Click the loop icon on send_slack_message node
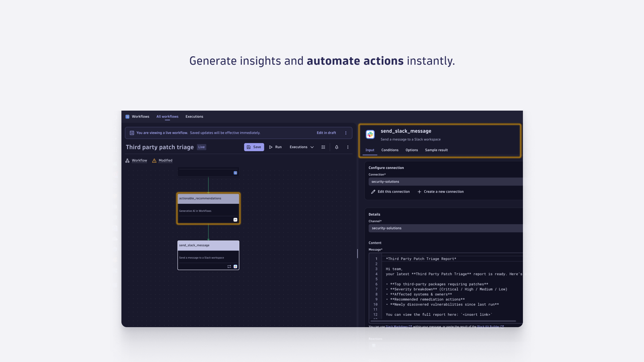 [229, 266]
